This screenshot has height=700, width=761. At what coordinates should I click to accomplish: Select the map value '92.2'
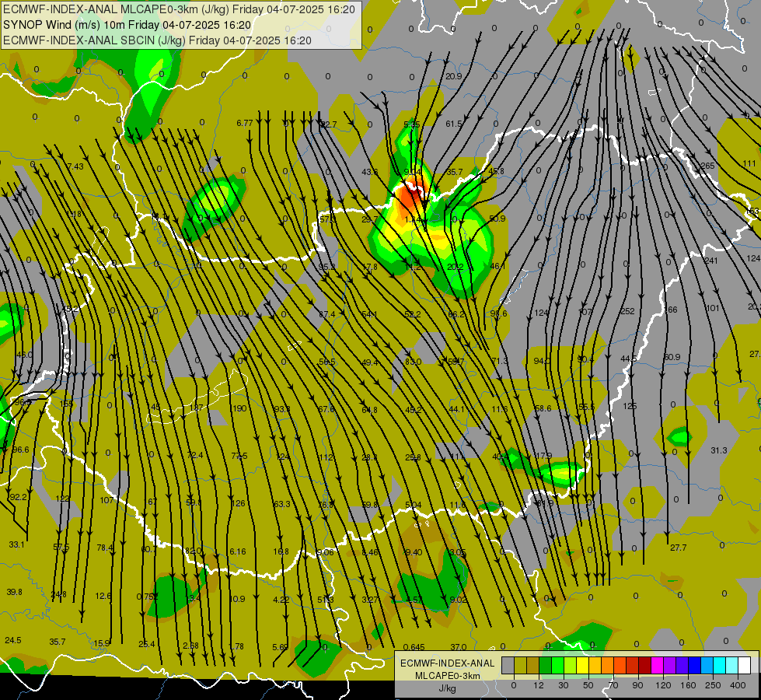tap(19, 497)
